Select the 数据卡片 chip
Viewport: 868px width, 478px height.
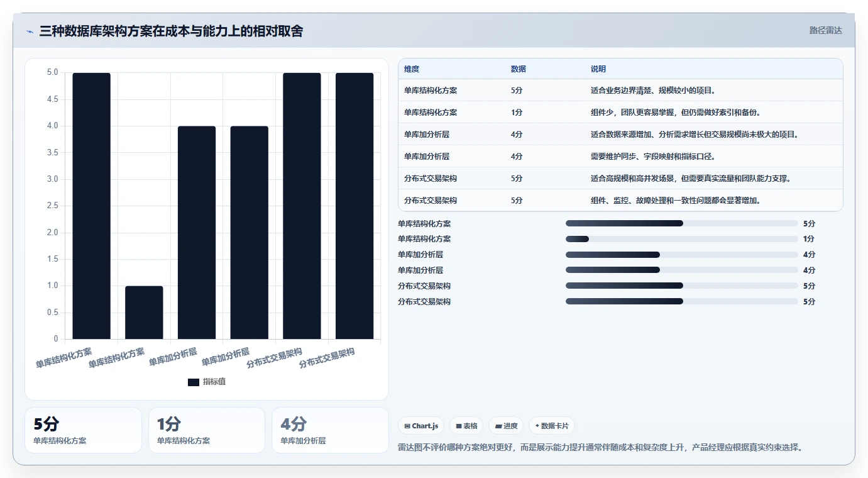(x=552, y=426)
